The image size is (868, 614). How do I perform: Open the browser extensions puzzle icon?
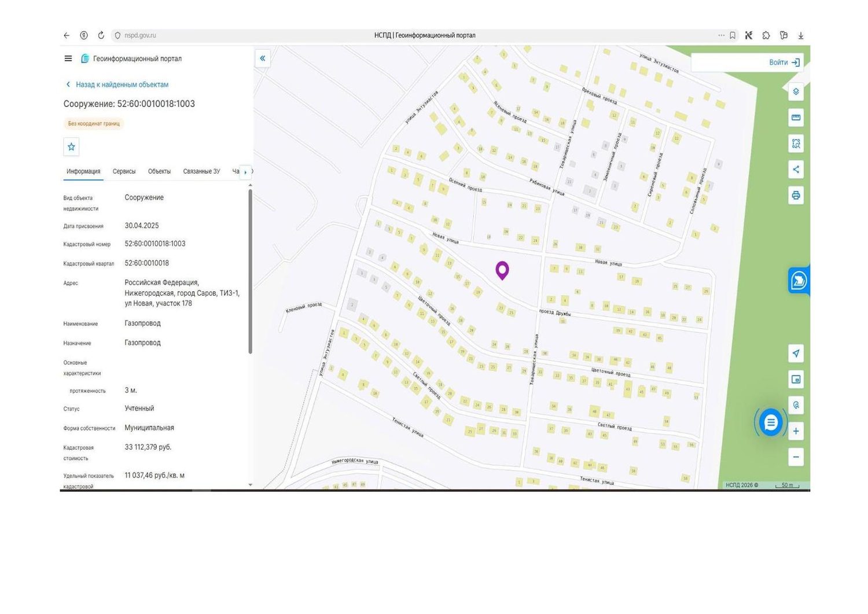(x=766, y=35)
